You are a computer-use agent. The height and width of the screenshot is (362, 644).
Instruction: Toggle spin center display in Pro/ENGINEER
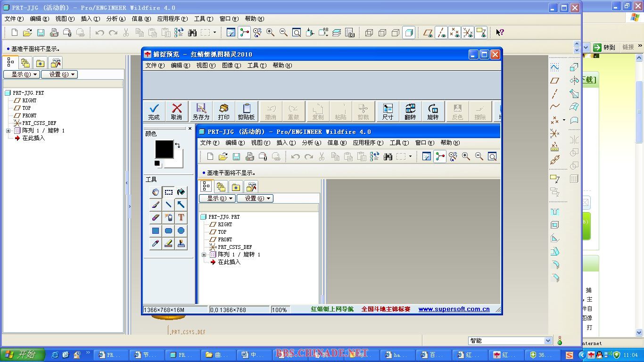click(244, 33)
